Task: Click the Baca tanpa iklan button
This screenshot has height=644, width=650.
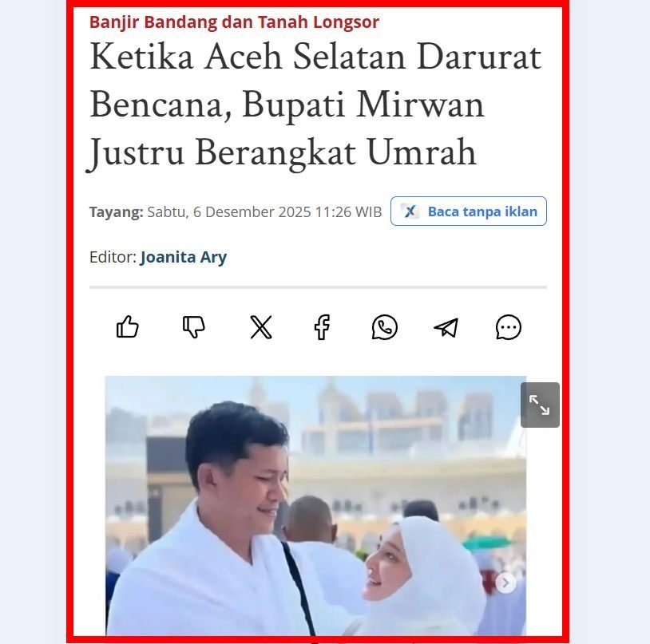Action: click(469, 211)
